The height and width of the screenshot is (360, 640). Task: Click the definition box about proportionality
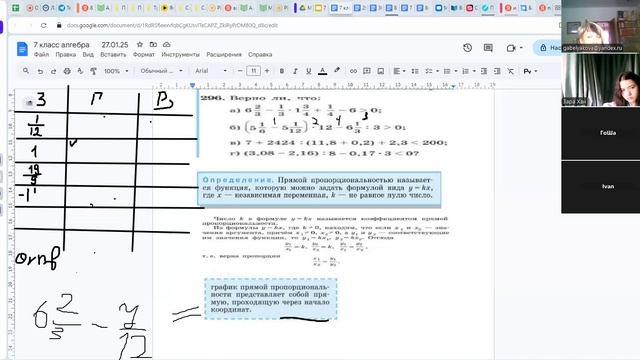pos(319,188)
